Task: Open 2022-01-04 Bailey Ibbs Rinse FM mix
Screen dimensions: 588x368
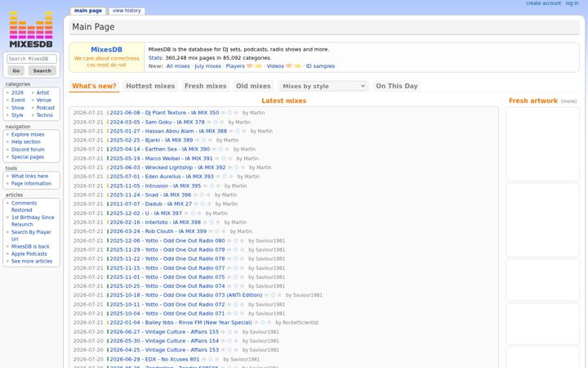Action: tap(180, 322)
